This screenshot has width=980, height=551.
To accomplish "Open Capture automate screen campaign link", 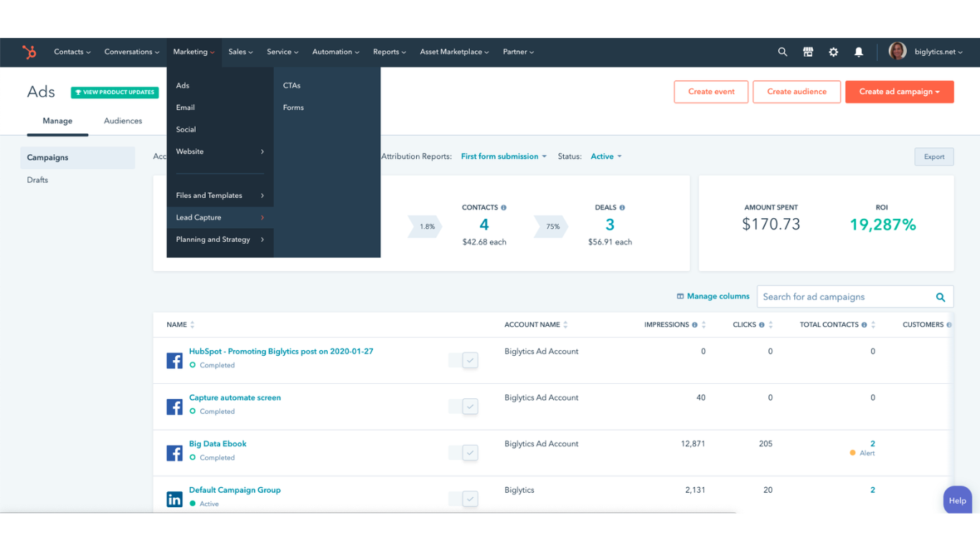I will 235,397.
